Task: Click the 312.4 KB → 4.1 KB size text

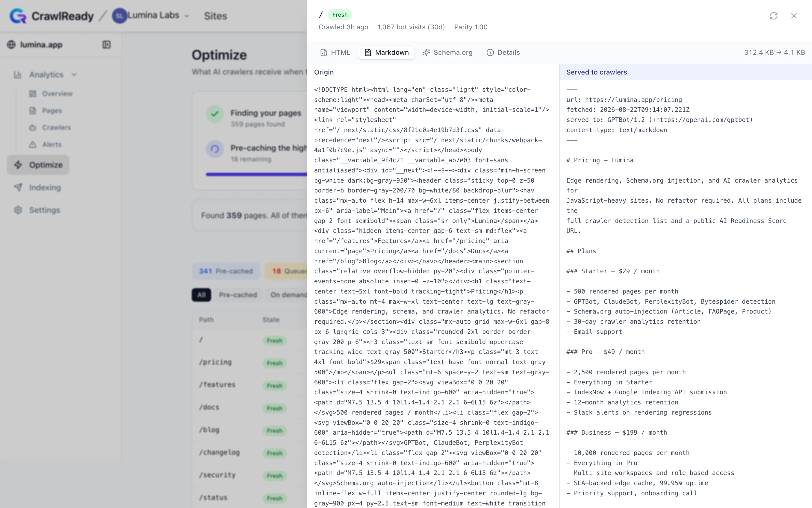Action: click(x=775, y=52)
